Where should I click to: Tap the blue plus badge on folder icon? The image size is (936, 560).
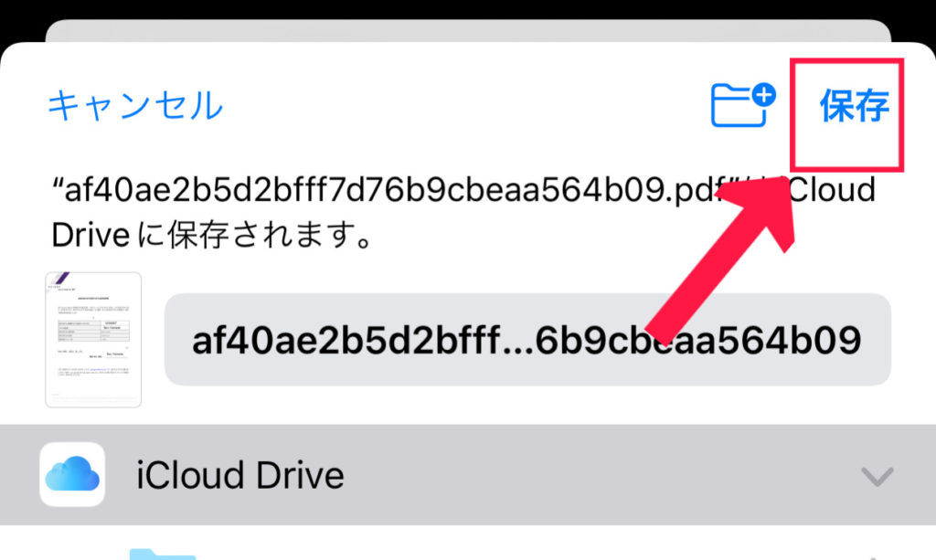tap(763, 94)
